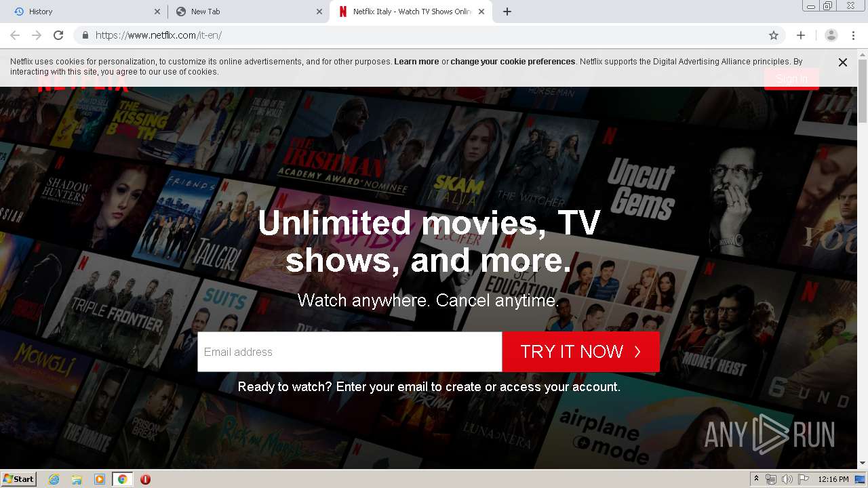Open Chrome profile avatar menu
The height and width of the screenshot is (488, 868).
[x=831, y=35]
